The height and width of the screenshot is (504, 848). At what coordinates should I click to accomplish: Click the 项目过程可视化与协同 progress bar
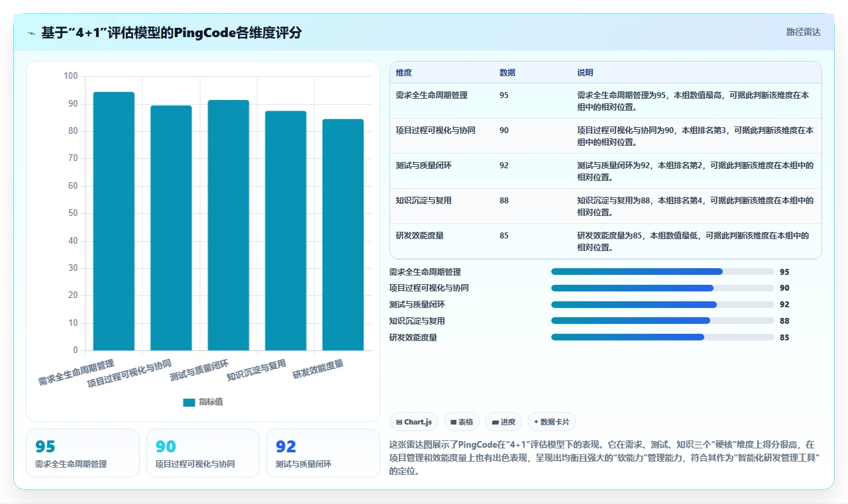[x=662, y=288]
